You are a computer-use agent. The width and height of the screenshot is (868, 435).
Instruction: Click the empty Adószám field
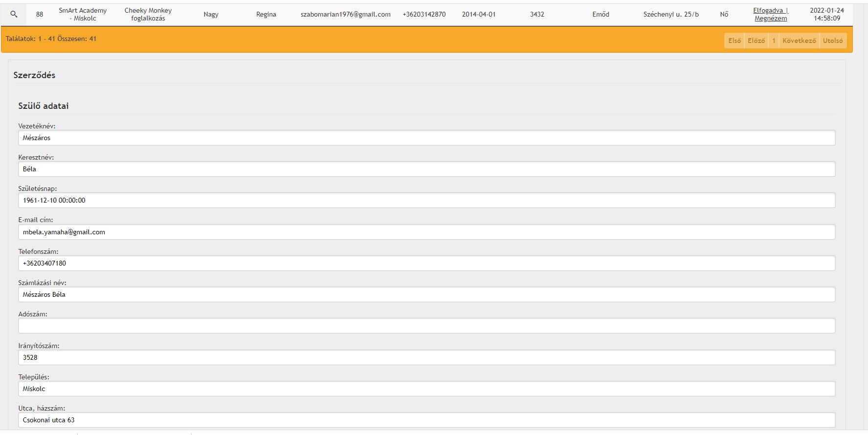click(426, 326)
